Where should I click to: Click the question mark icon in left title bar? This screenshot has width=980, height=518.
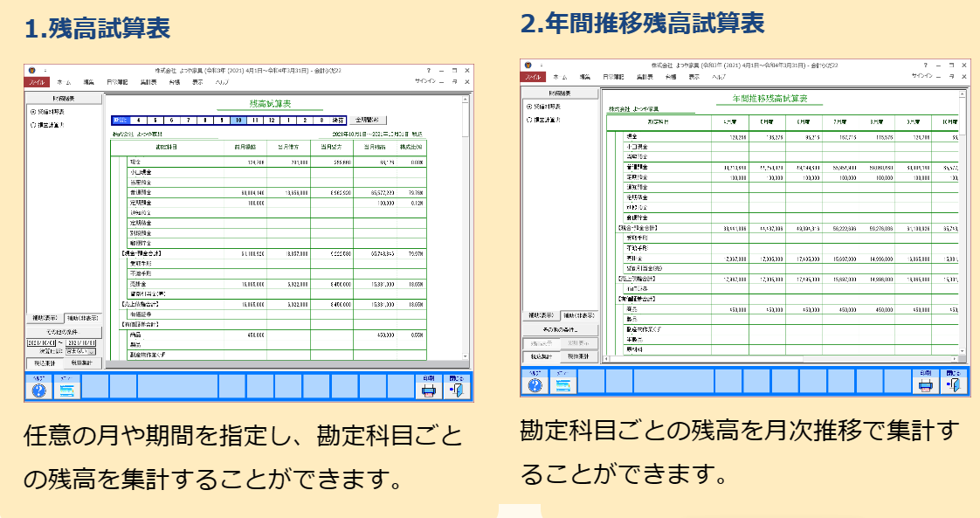(428, 70)
